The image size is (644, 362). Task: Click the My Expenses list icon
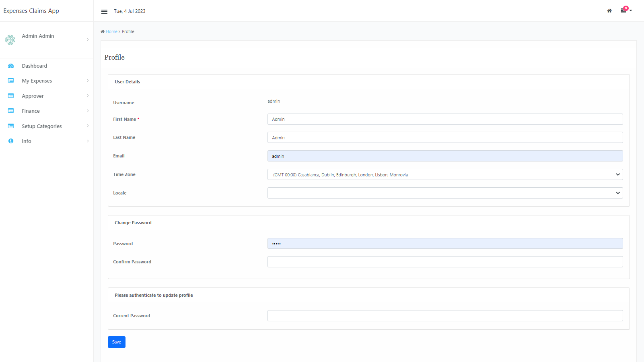tap(11, 81)
